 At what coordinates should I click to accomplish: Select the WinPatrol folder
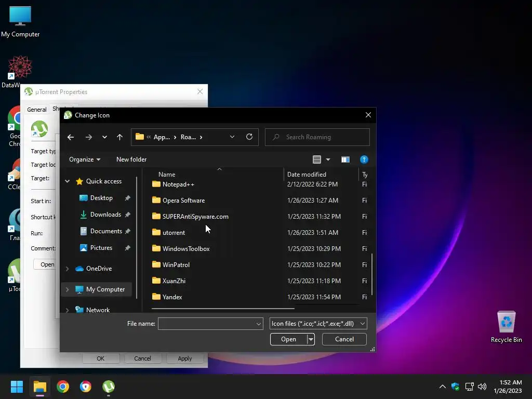click(x=176, y=264)
